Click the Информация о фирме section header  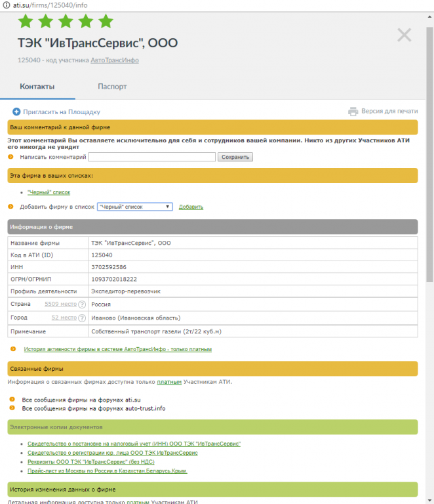click(x=212, y=227)
